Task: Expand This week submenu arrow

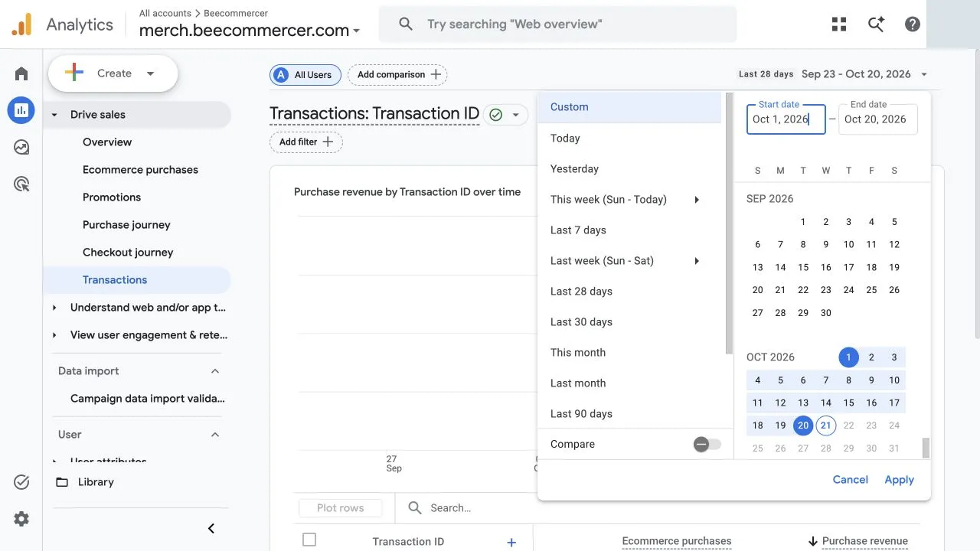Action: point(697,200)
